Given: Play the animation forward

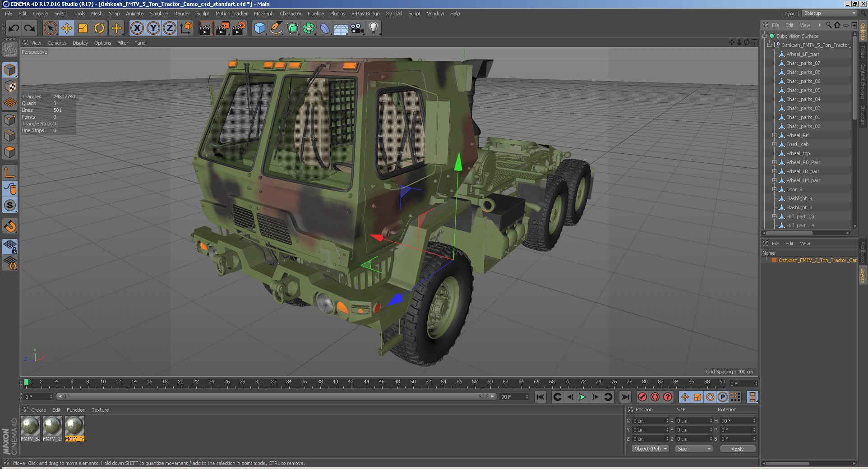Looking at the screenshot, I should coord(582,397).
